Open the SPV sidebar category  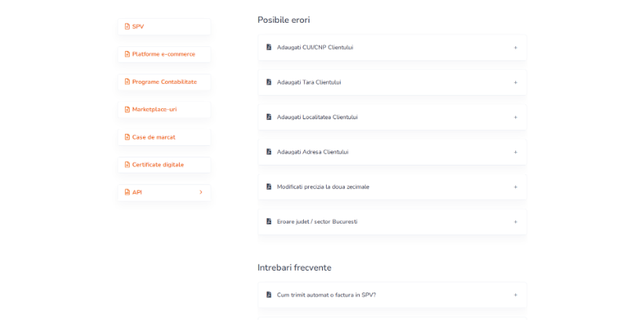tap(164, 27)
